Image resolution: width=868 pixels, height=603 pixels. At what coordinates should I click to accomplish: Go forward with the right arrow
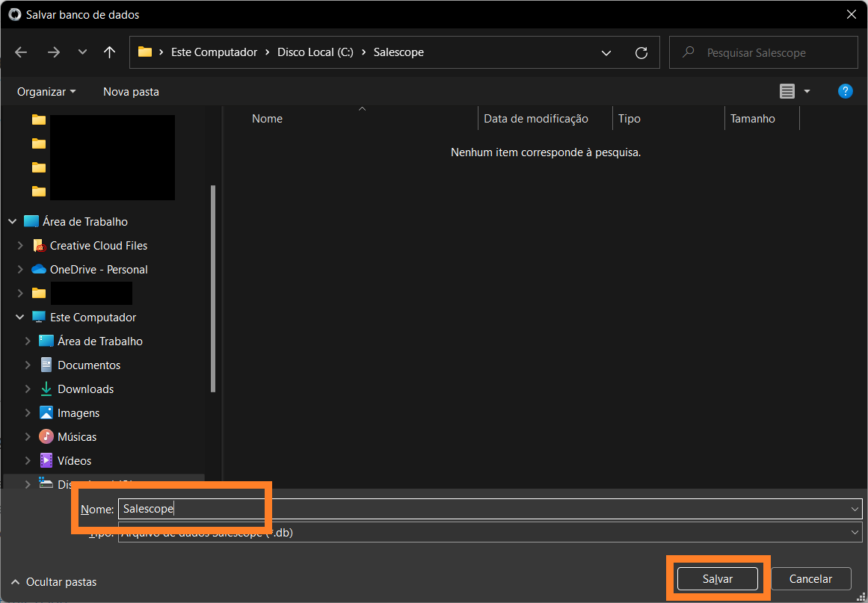coord(54,52)
